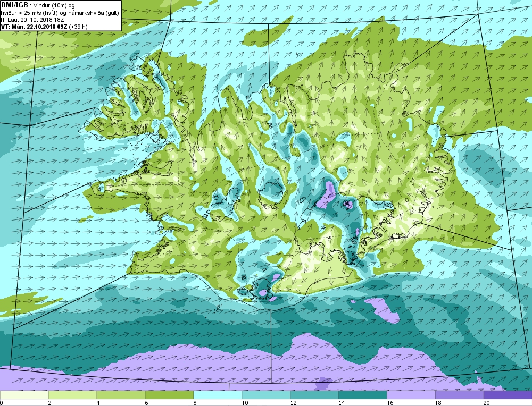Click the 4–6 m/s green legend swatch
The height and width of the screenshot is (406, 532).
pyautogui.click(x=121, y=395)
